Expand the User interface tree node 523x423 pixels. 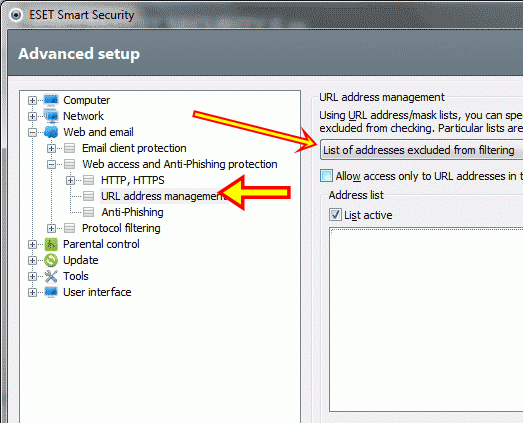tap(32, 292)
